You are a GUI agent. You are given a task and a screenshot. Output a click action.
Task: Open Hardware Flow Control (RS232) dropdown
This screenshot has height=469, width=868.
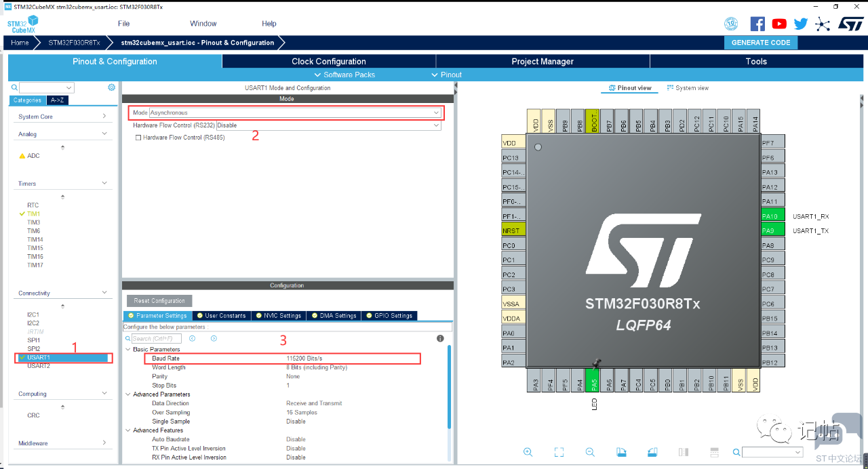pyautogui.click(x=329, y=125)
